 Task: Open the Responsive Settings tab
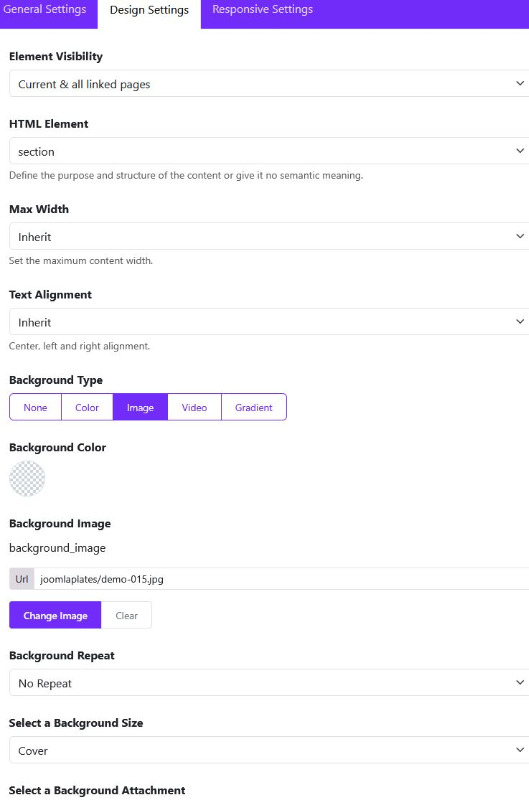click(x=263, y=10)
